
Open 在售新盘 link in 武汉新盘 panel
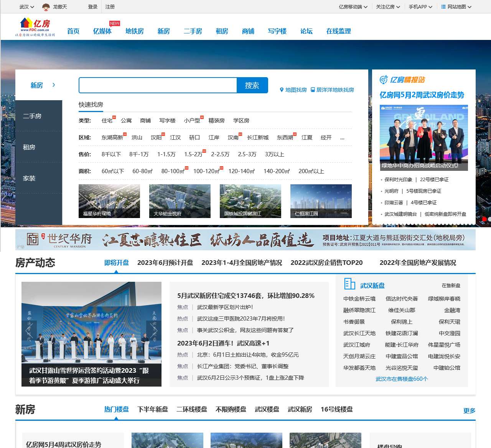451,286
